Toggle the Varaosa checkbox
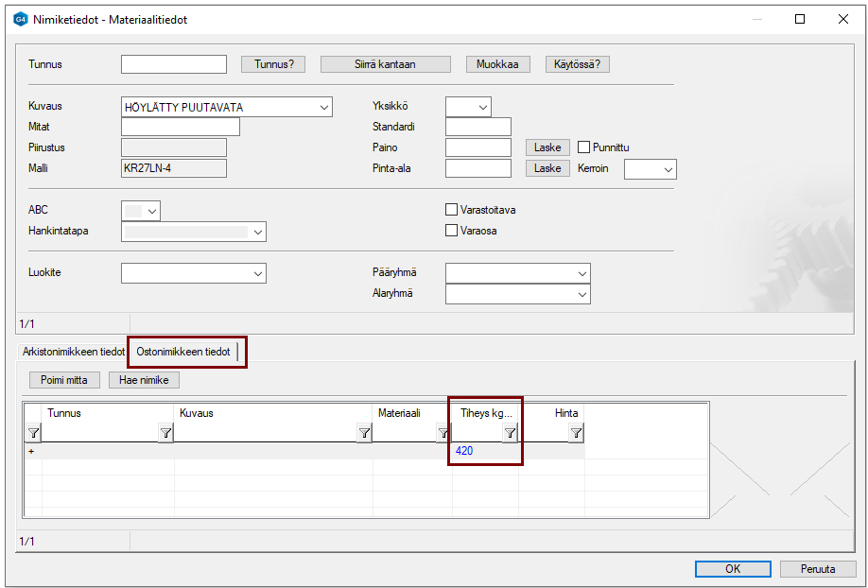This screenshot has height=588, width=868. coord(451,230)
